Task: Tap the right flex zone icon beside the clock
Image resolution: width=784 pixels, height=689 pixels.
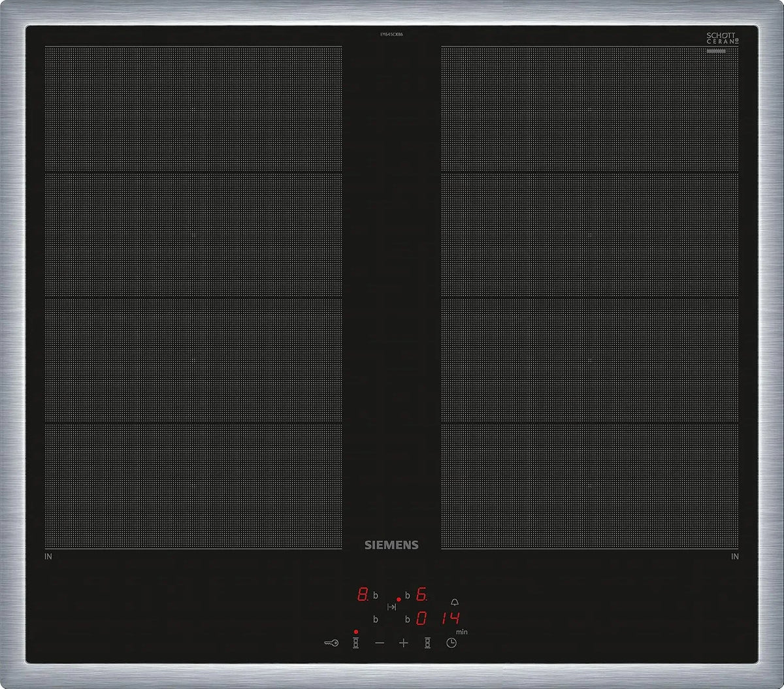Action: click(428, 643)
